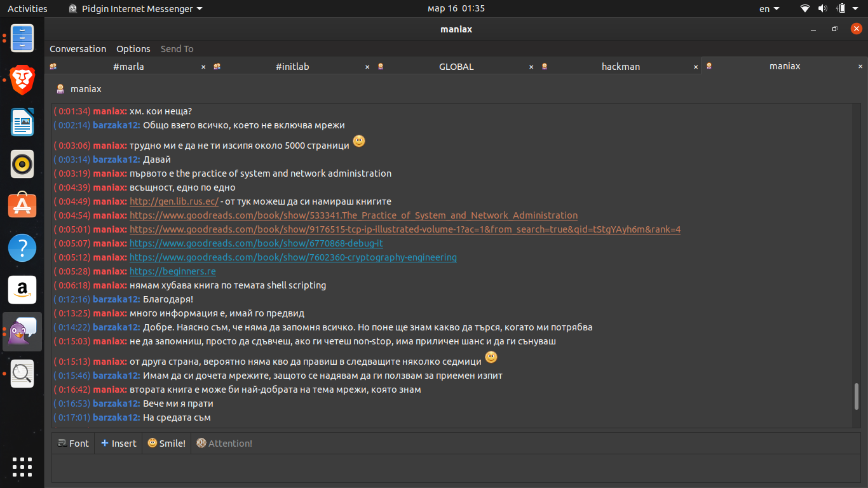Send an Attention! buzz
Screen dimensions: 868x488
(224, 444)
